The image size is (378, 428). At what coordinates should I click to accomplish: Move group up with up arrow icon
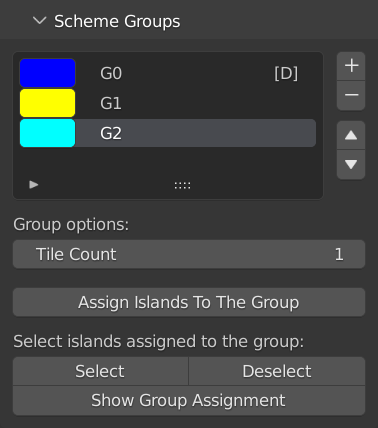click(x=351, y=135)
